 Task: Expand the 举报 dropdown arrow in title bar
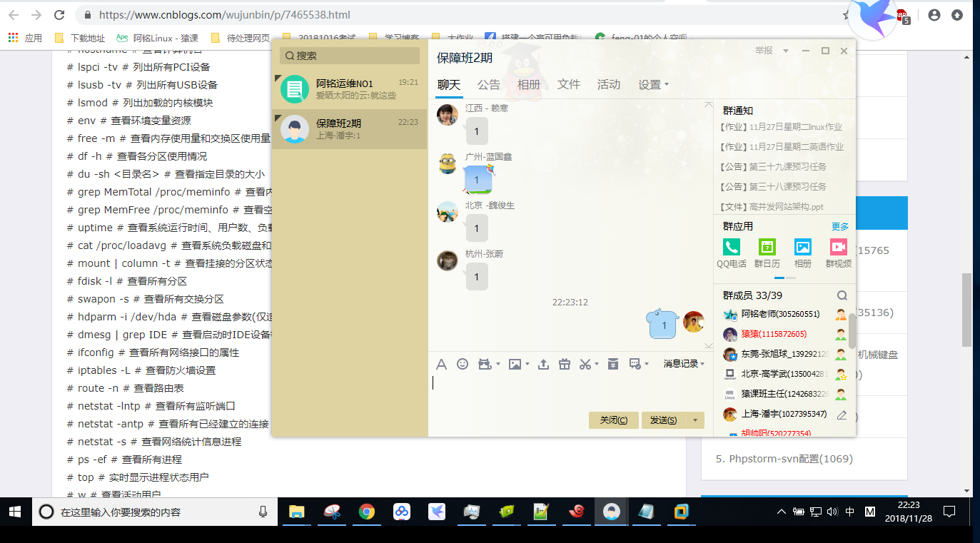786,51
